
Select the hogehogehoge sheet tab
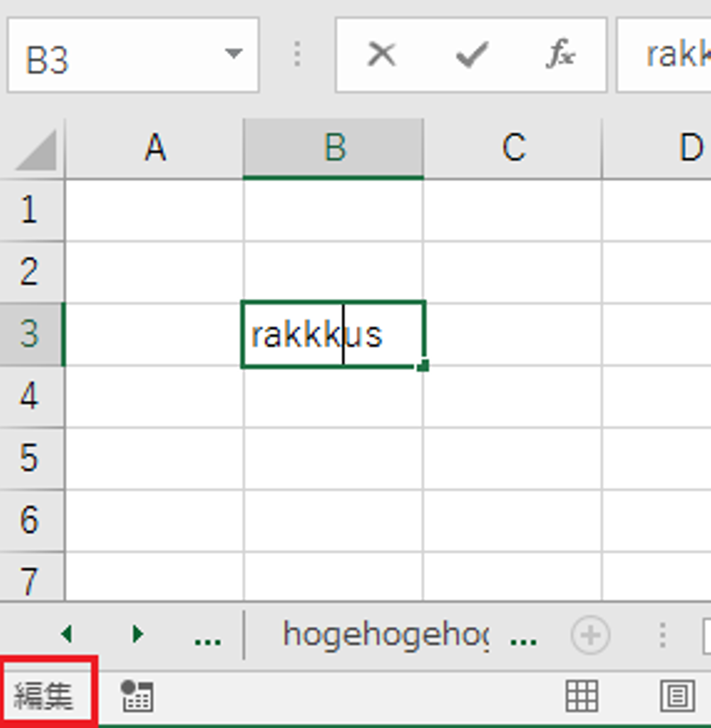(385, 635)
